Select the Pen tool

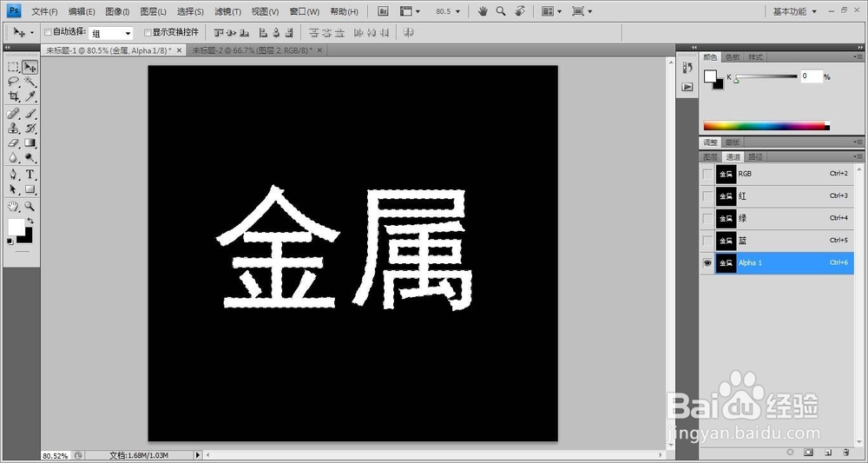pos(13,175)
